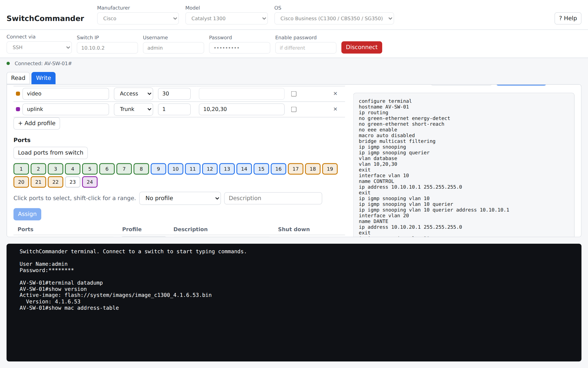Select port 11
588x368 pixels.
193,169
